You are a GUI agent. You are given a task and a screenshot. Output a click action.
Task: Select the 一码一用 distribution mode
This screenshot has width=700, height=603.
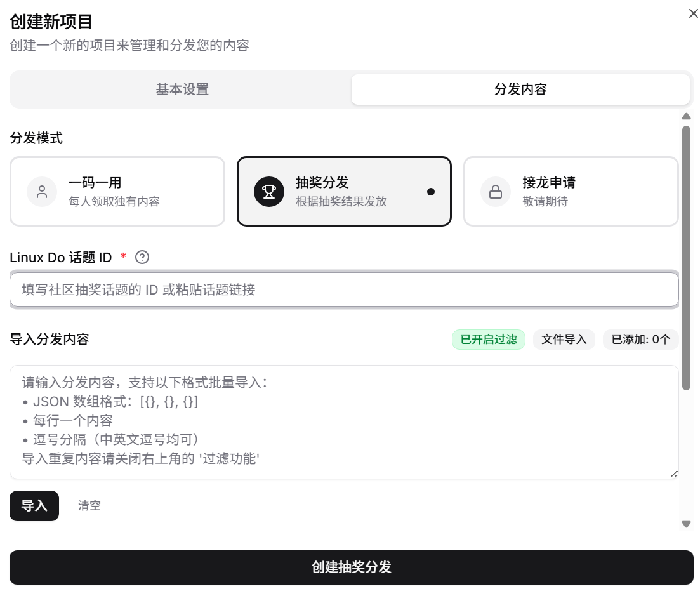(x=117, y=191)
